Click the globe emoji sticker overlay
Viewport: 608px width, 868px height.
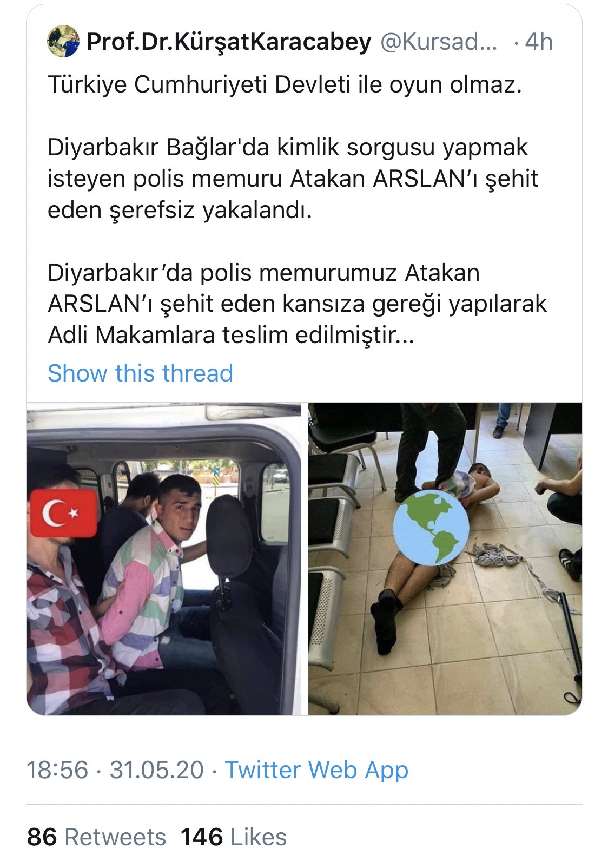point(431,528)
